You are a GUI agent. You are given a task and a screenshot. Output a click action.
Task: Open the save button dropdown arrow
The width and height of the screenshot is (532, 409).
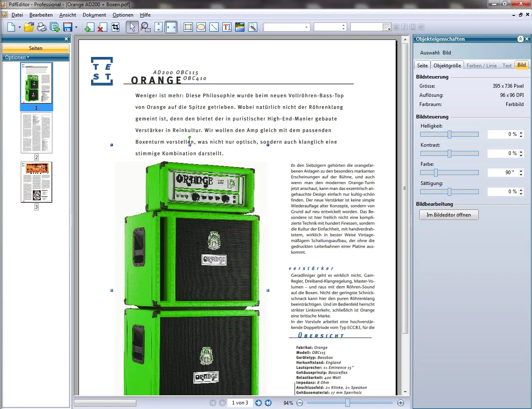tap(76, 27)
